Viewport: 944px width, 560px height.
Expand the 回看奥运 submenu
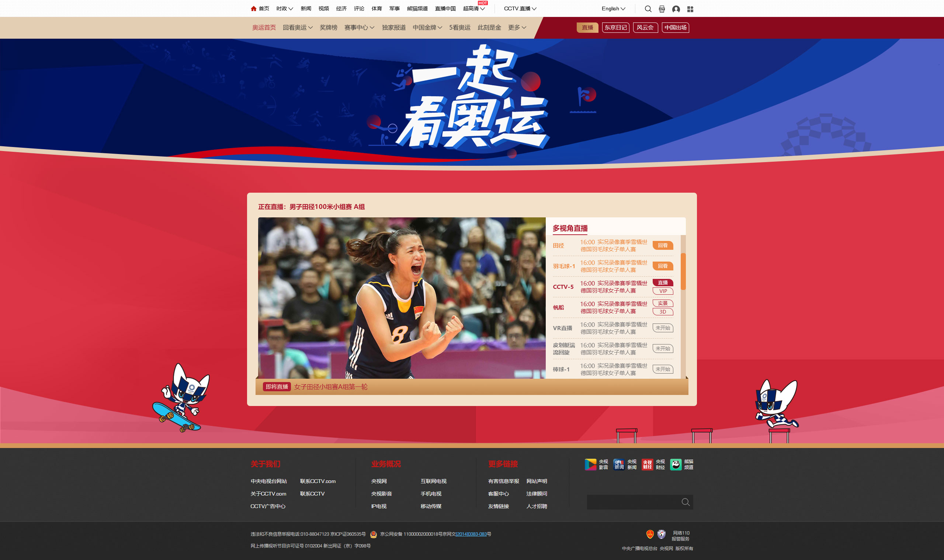click(x=298, y=28)
